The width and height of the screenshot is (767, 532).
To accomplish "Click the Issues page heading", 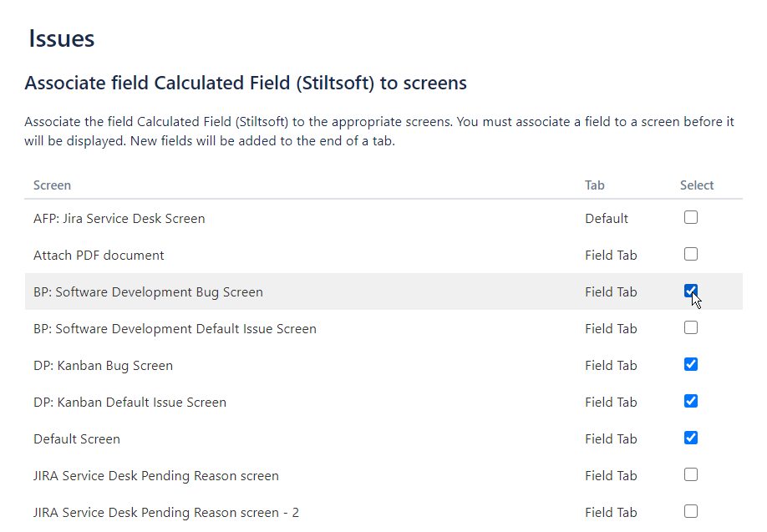I will 61,38.
